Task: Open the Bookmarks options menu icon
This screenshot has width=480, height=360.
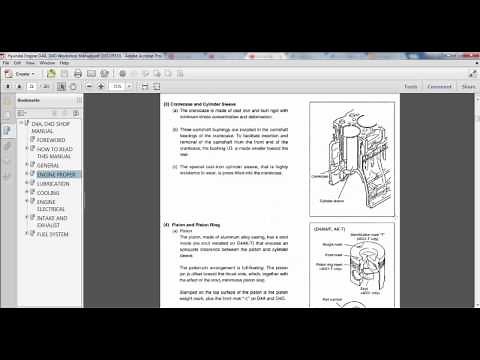Action: pyautogui.click(x=21, y=113)
